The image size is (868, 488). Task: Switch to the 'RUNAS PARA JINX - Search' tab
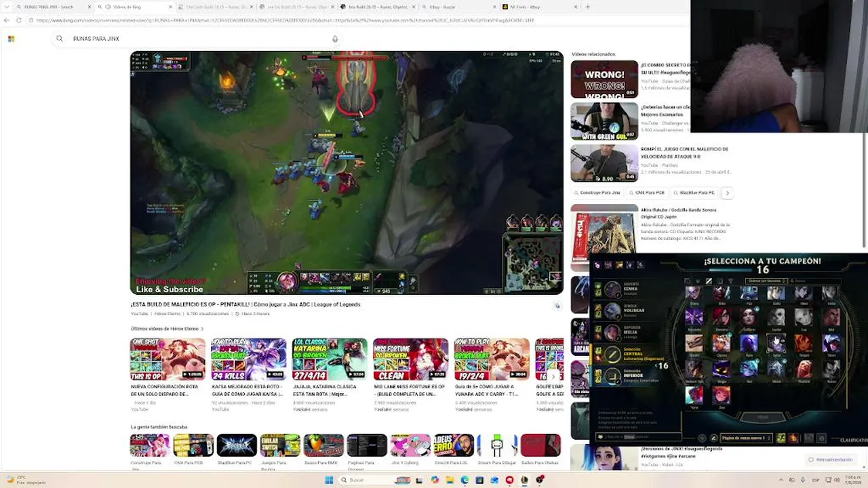click(53, 7)
